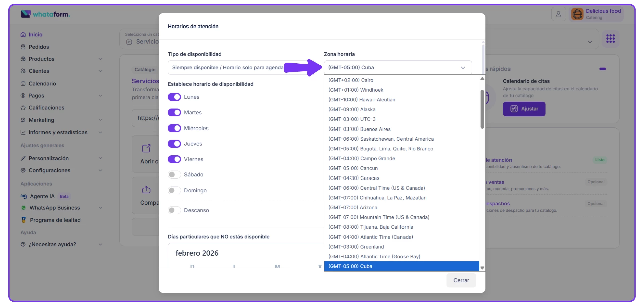The height and width of the screenshot is (306, 644).
Task: Turn on the Descanso toggle
Action: click(x=174, y=210)
